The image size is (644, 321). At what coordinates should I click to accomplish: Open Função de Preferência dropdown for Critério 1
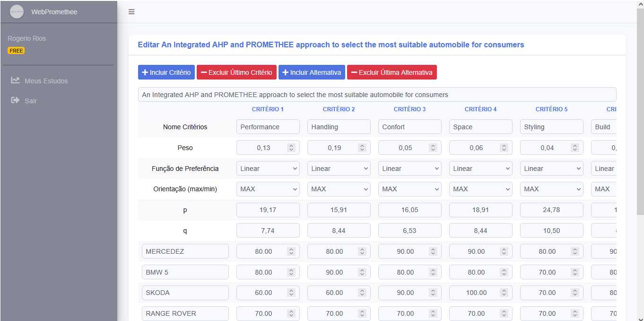(268, 169)
